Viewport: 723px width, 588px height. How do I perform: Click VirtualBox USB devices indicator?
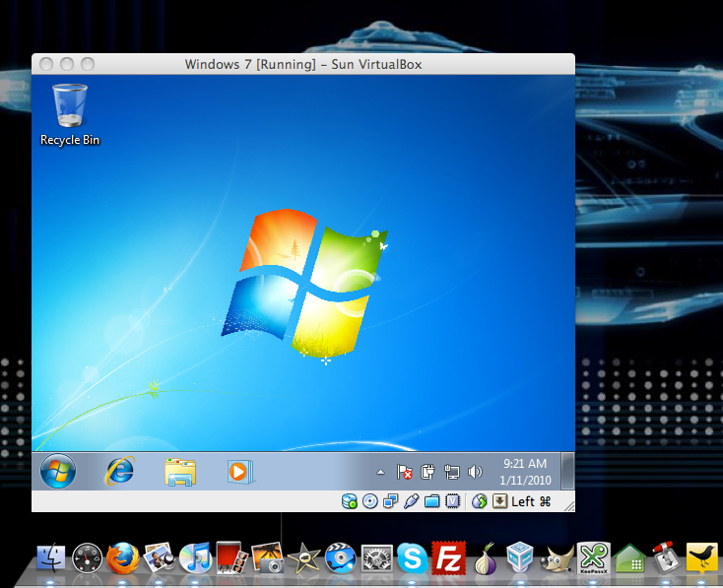point(411,501)
